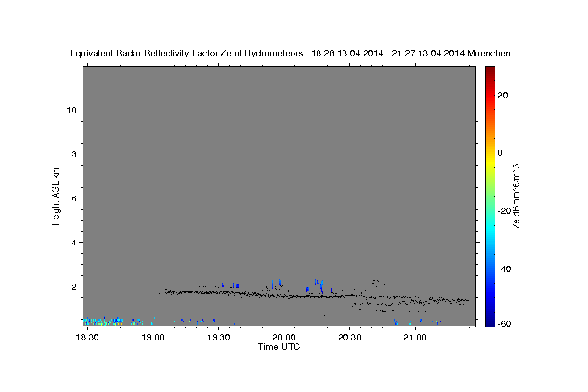
Task: Click the date range '18:28 13.04.2014 - 21:27 13.04.2014'
Action: click(x=388, y=54)
